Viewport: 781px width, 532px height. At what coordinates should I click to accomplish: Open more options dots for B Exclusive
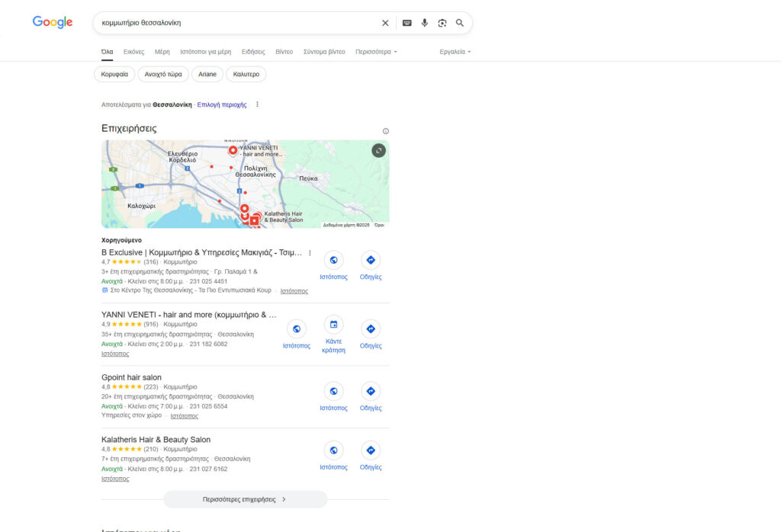coord(310,253)
